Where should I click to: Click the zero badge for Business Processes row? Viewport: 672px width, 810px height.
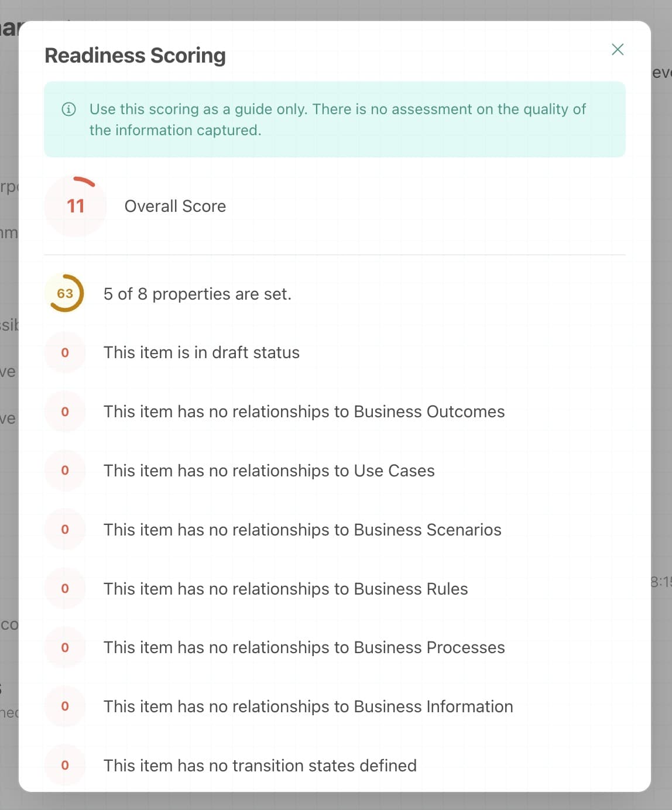tap(65, 647)
